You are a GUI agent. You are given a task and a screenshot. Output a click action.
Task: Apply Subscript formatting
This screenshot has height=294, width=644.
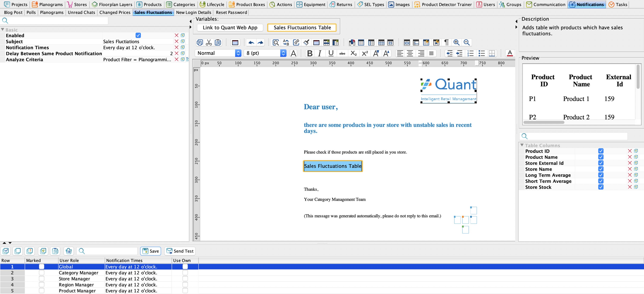pos(354,53)
